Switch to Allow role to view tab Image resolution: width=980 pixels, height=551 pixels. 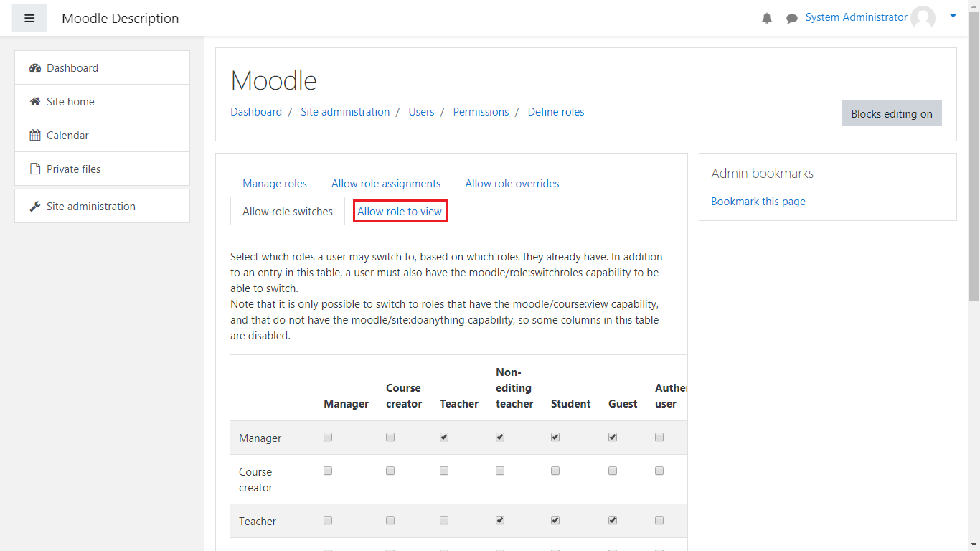coord(400,212)
